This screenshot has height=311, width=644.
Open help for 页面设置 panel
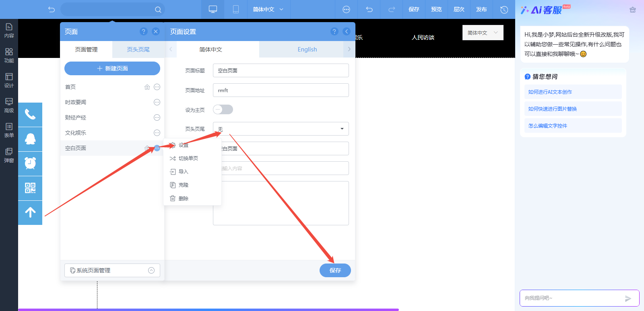coord(334,31)
